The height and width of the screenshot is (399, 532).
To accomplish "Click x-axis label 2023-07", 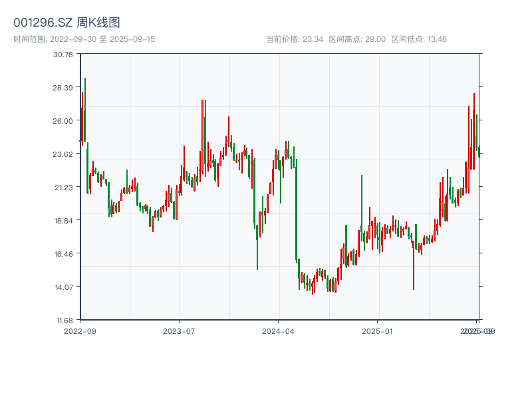I will pos(179,331).
